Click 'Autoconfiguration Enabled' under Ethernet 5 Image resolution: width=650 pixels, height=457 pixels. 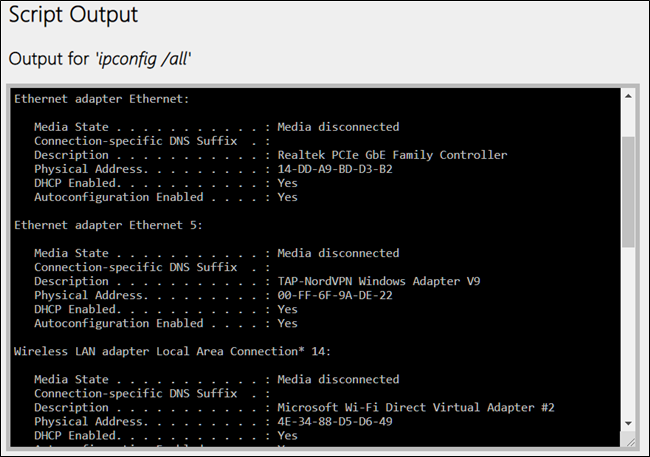click(x=119, y=323)
